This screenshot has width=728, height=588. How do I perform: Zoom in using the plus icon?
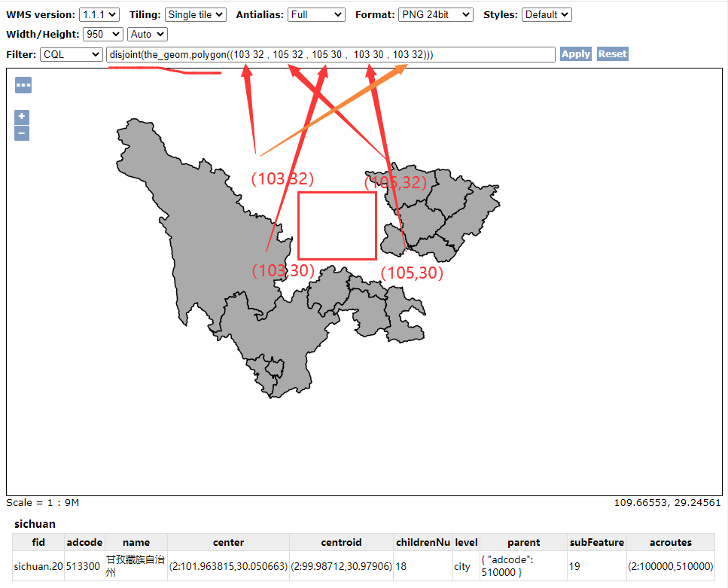point(21,117)
